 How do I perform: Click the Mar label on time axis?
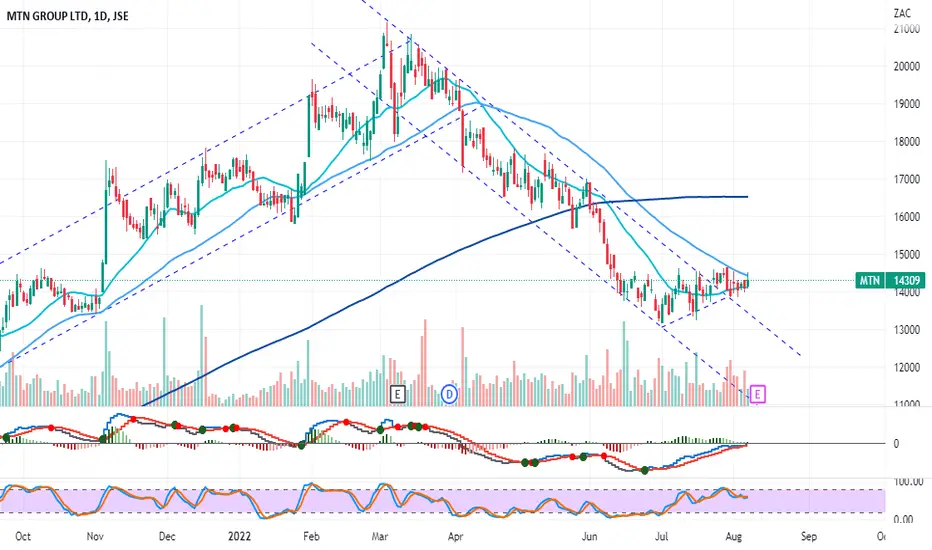(380, 536)
